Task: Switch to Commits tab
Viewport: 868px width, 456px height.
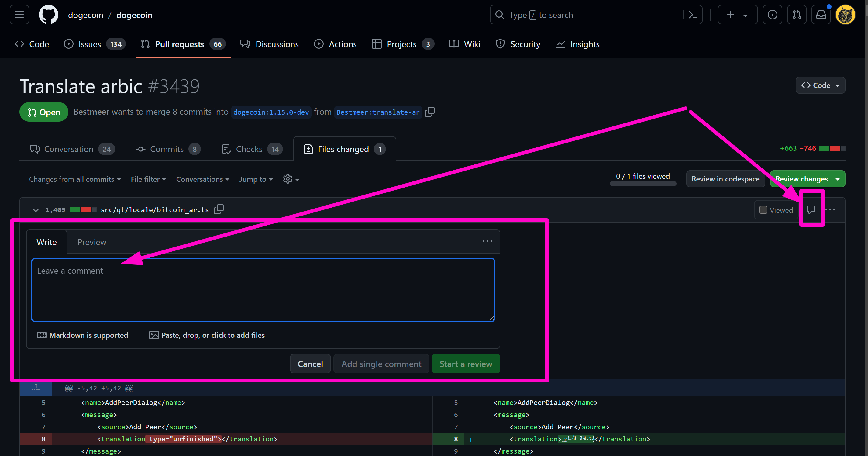Action: pyautogui.click(x=168, y=149)
